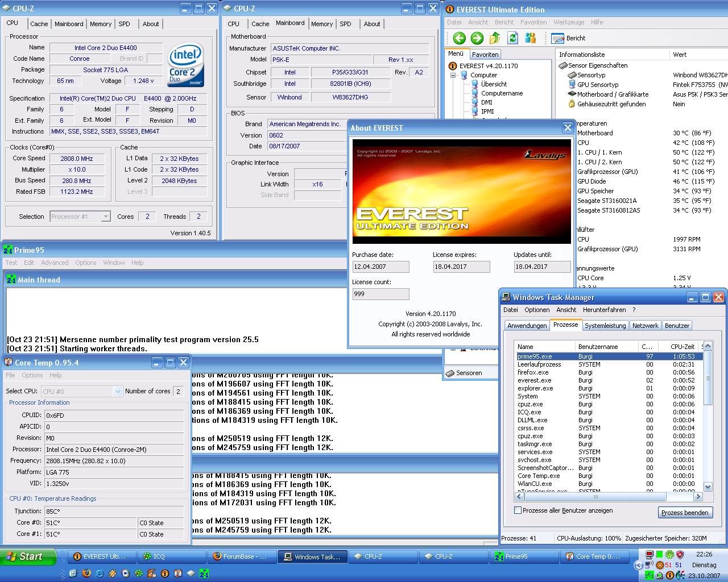
Task: Toggle Prozesse aller Benutzer anzeigen checkbox
Action: point(518,510)
